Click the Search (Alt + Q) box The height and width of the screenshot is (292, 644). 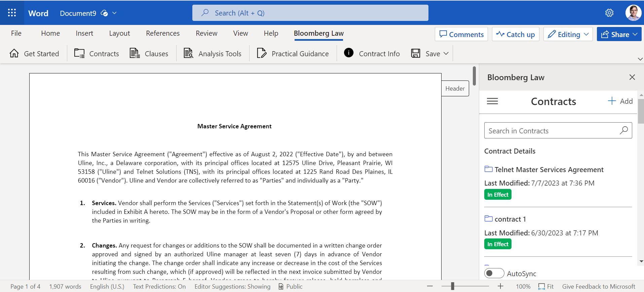point(310,13)
